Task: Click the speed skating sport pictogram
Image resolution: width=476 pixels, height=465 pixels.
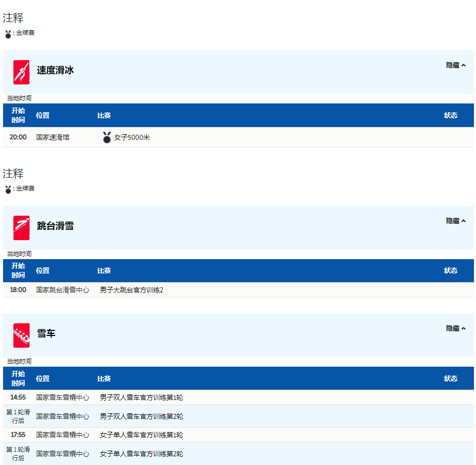Action: click(21, 72)
